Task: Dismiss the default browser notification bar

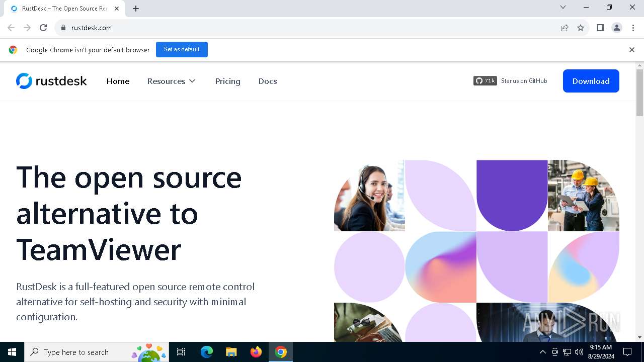Action: tap(631, 50)
